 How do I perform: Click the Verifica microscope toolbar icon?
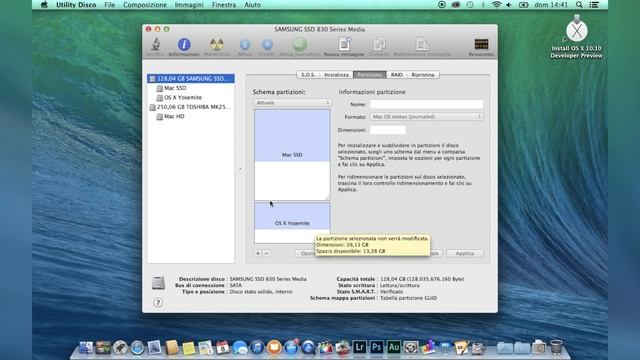[x=156, y=44]
